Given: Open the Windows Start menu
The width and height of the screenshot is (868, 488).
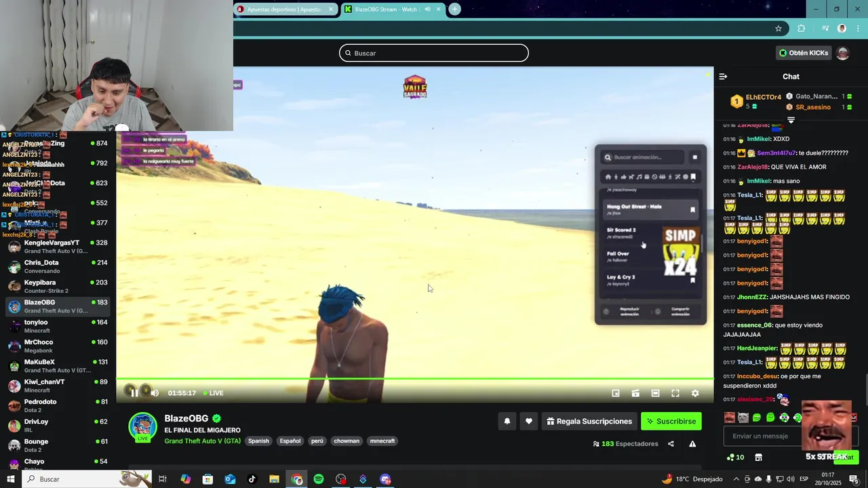Looking at the screenshot, I should [11, 479].
